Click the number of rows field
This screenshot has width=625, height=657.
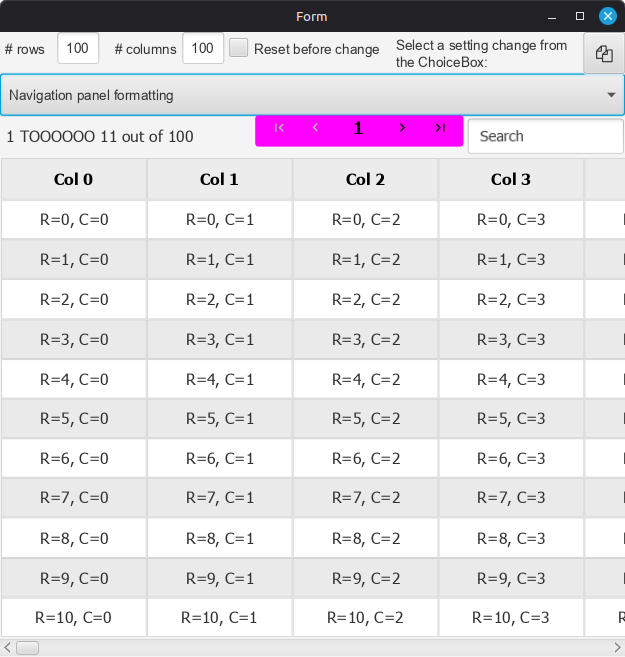pyautogui.click(x=78, y=48)
